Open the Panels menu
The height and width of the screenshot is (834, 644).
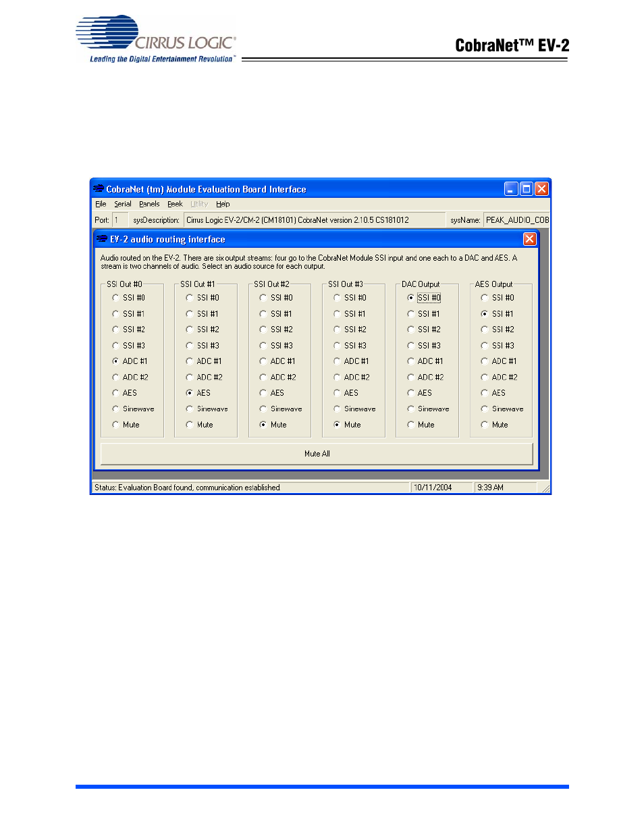[x=149, y=204]
